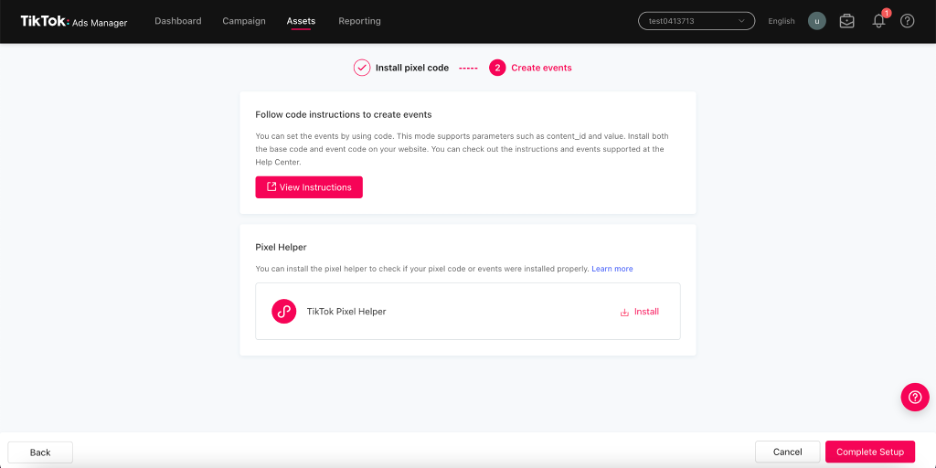The width and height of the screenshot is (936, 468).
Task: Expand the test0413713 account dropdown
Action: (x=697, y=21)
